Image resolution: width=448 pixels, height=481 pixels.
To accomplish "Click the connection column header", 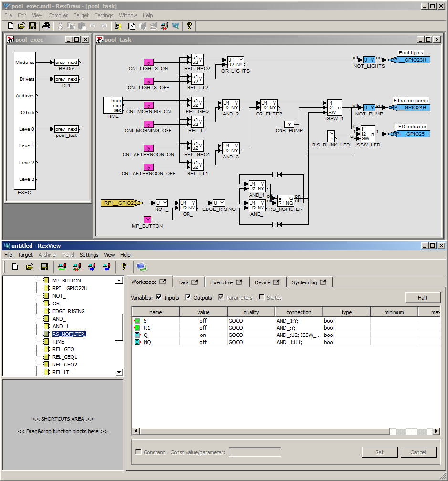I will point(299,312).
